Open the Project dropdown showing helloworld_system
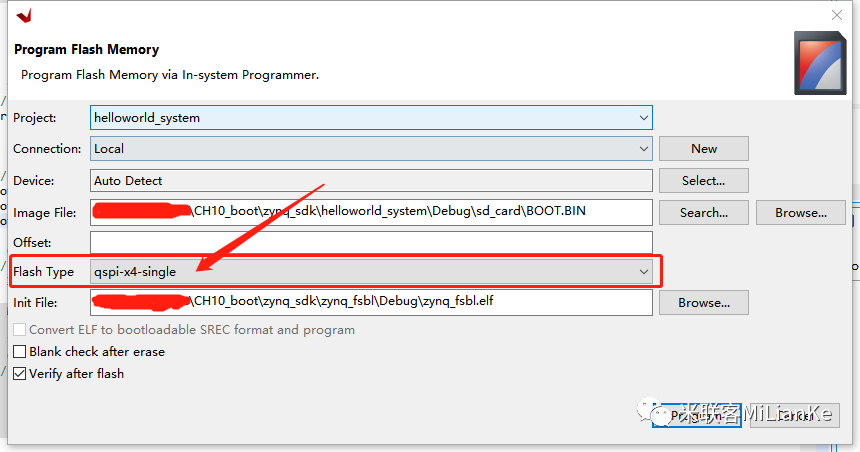The height and width of the screenshot is (452, 860). [x=371, y=118]
